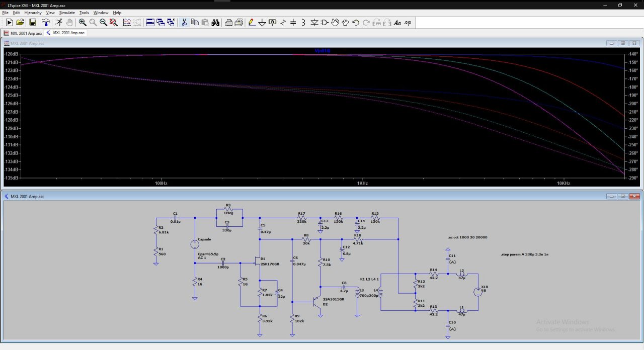
Task: Click the XLR source label
Action: [x=485, y=287]
